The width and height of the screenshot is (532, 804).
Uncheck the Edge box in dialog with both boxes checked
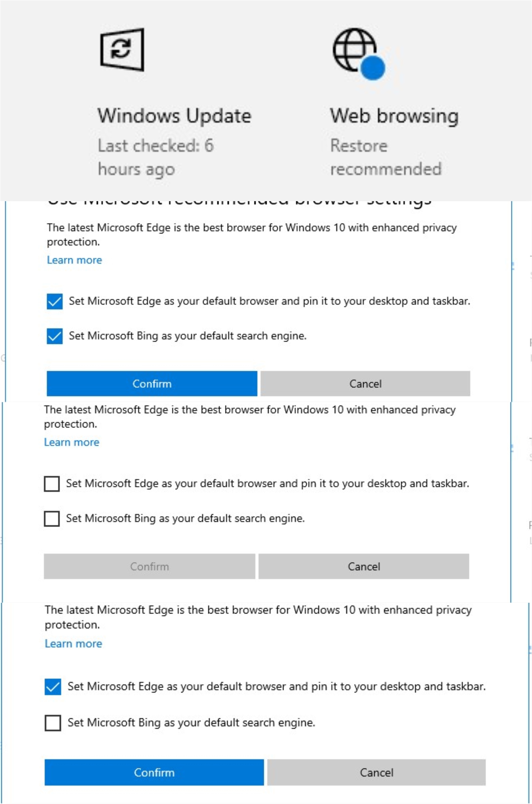pos(55,301)
